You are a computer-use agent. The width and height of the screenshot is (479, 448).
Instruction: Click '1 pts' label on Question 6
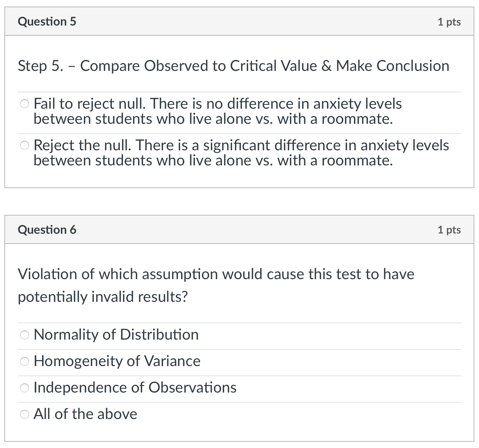pos(448,230)
